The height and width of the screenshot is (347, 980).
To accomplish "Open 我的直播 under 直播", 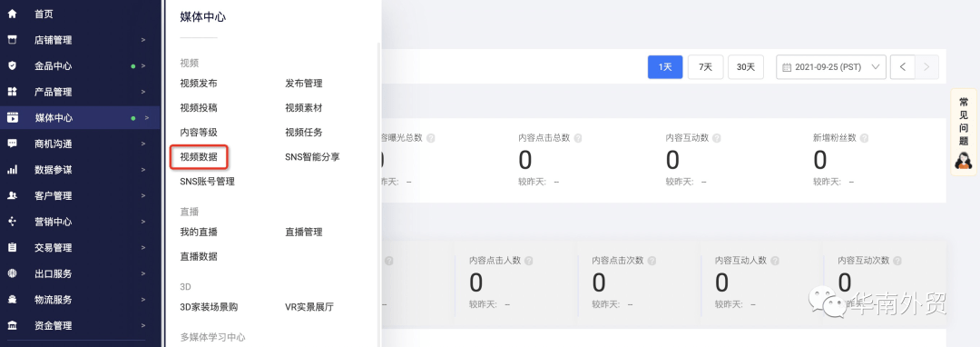I will (199, 232).
